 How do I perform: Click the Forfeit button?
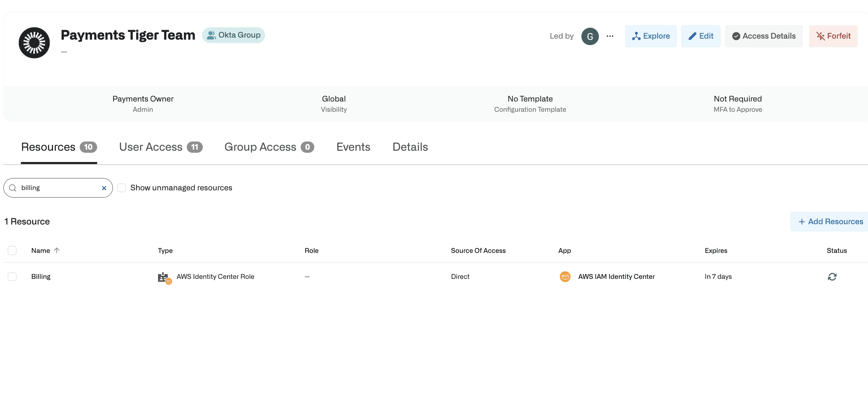coord(833,36)
